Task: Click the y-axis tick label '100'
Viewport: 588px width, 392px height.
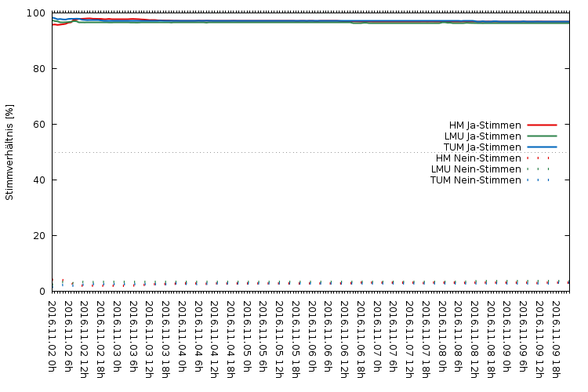Action: 36,13
